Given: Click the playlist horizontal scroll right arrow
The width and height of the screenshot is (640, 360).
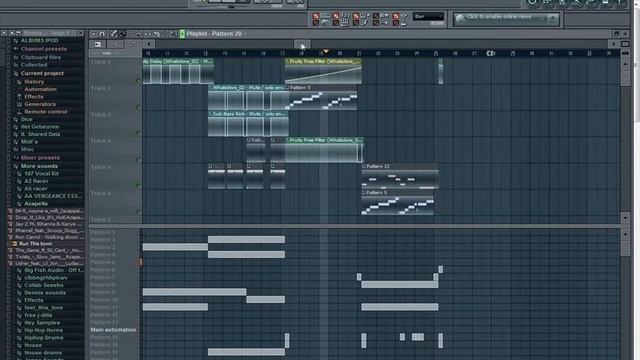Looking at the screenshot, I should (x=613, y=44).
